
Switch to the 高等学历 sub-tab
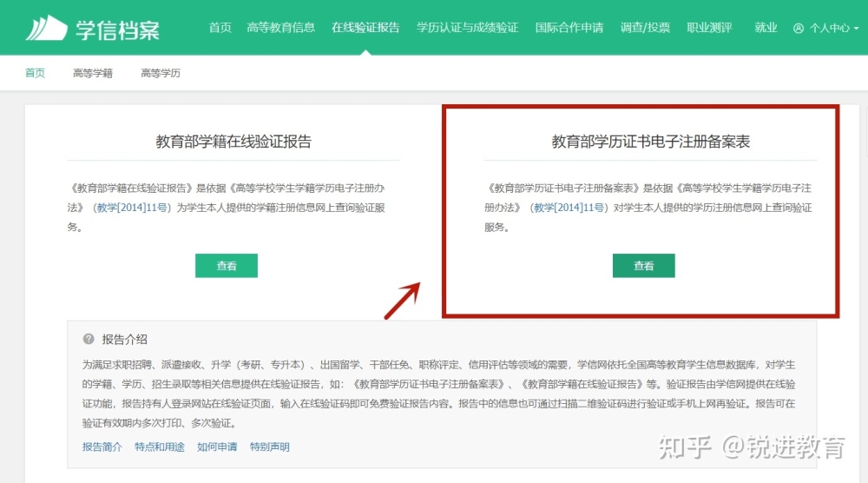coord(161,73)
